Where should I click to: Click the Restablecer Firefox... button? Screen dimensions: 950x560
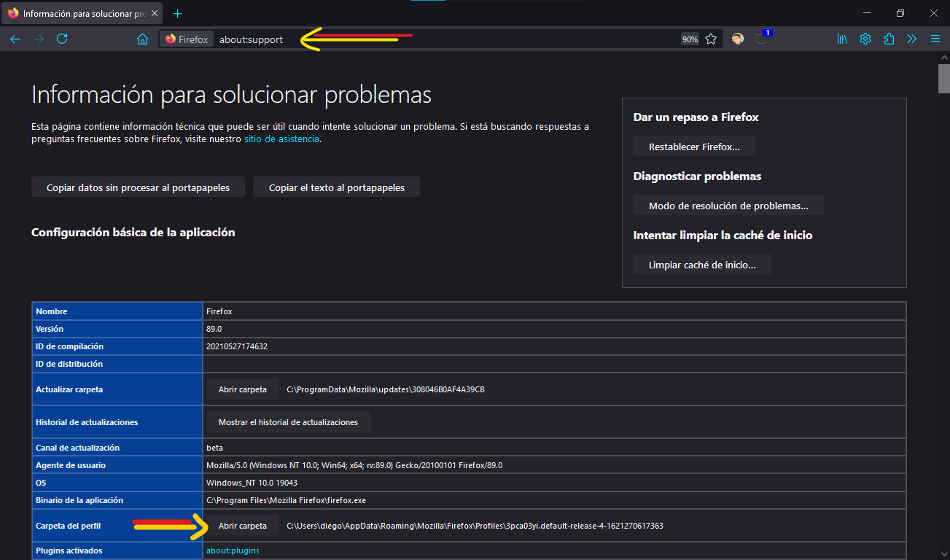(694, 147)
